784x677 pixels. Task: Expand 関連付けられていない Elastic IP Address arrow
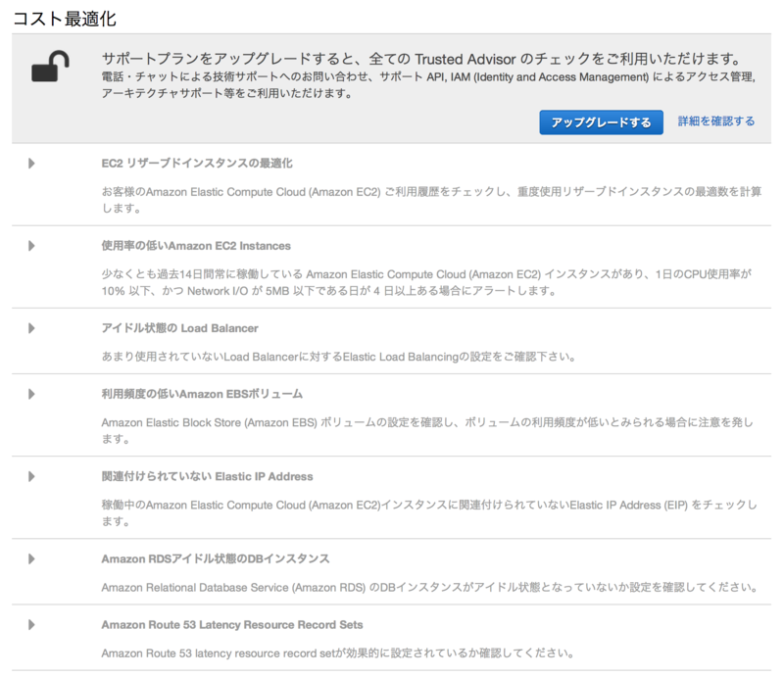click(31, 476)
